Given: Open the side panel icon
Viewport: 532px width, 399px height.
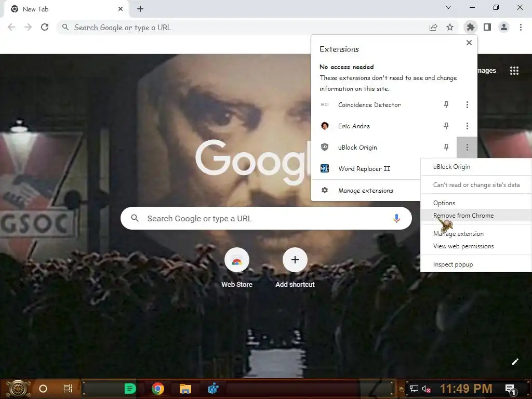Looking at the screenshot, I should tap(487, 27).
